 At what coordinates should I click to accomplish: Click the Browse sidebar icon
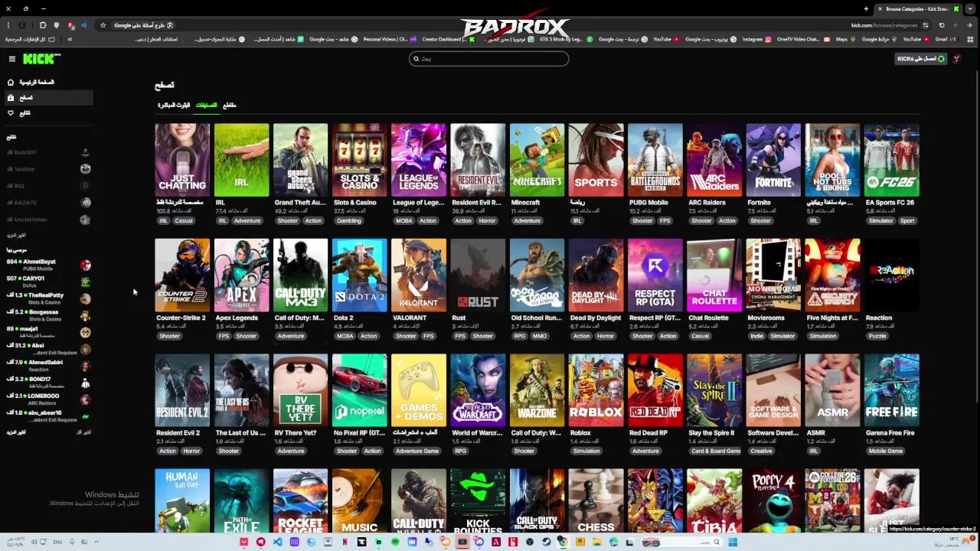(11, 97)
